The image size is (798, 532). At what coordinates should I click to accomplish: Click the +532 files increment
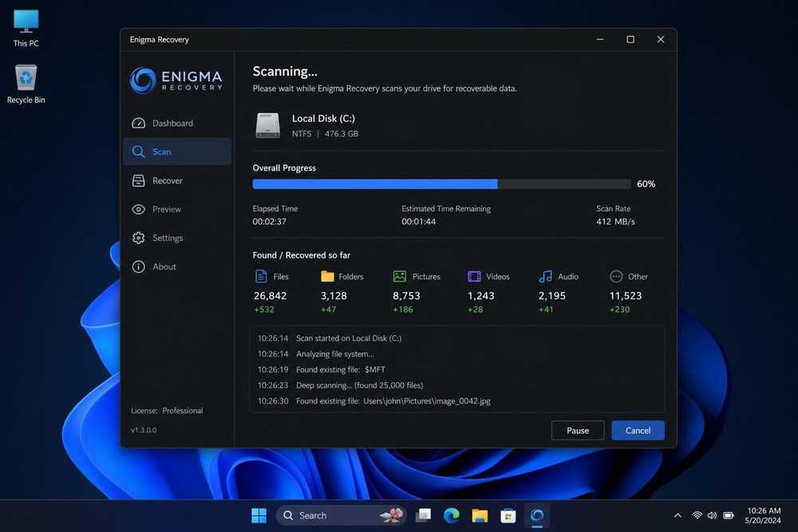[x=263, y=309]
